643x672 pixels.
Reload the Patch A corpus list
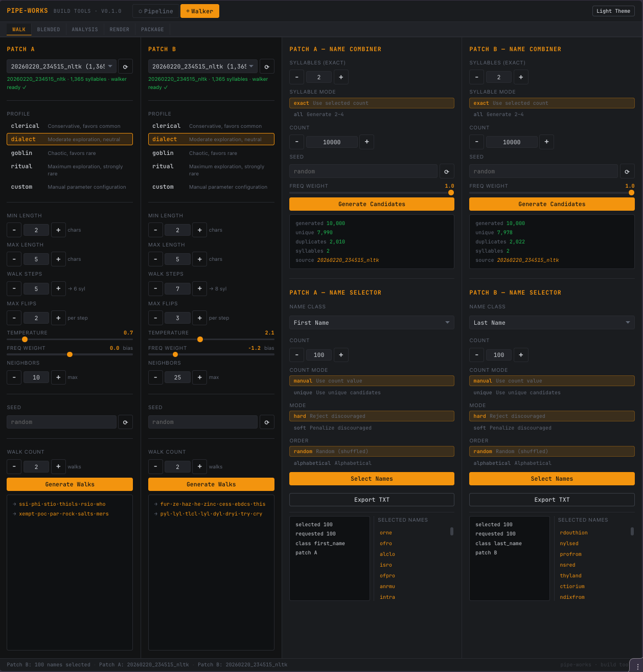click(x=125, y=66)
